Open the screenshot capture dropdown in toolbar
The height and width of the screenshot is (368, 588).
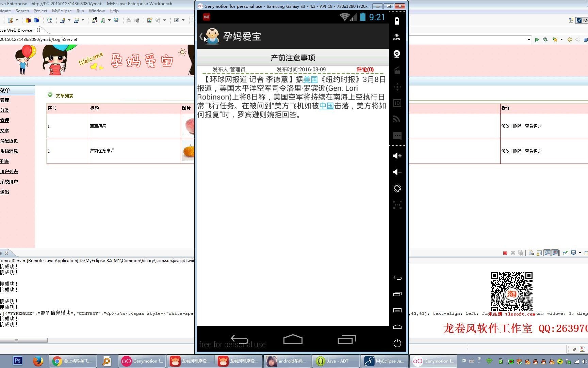coord(183,20)
